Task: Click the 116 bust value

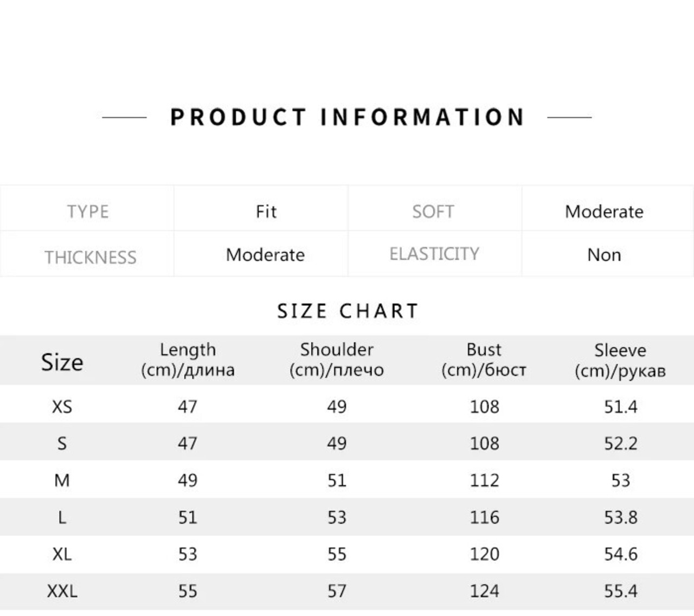Action: (484, 517)
